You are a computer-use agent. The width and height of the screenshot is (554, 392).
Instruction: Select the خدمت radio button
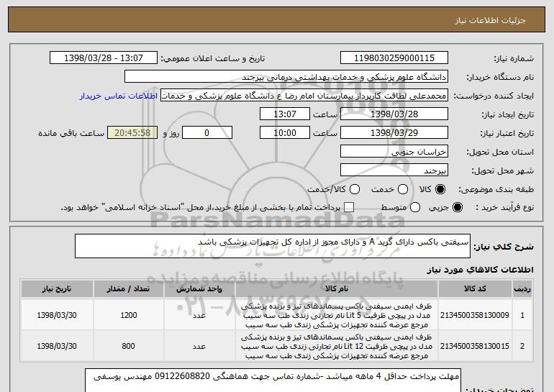pos(403,189)
